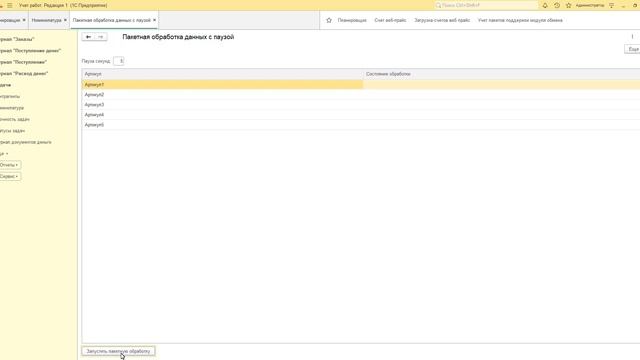The width and height of the screenshot is (640, 360).
Task: Open Журнал "Поступления" in sidebar
Action: coord(23,62)
